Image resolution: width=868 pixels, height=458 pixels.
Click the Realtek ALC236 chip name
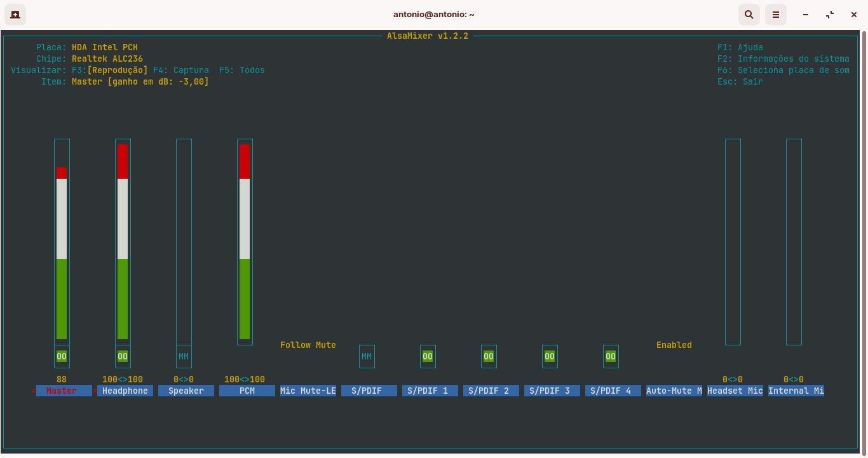(x=107, y=59)
